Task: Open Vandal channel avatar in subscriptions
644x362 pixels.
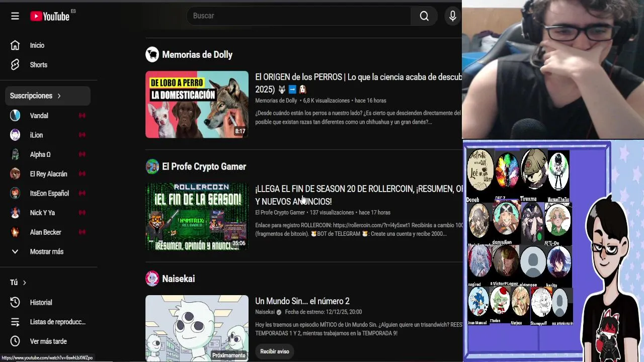Action: 15,116
